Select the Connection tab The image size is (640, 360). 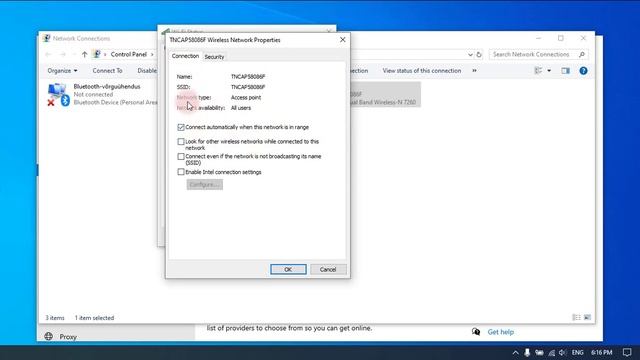[x=185, y=56]
